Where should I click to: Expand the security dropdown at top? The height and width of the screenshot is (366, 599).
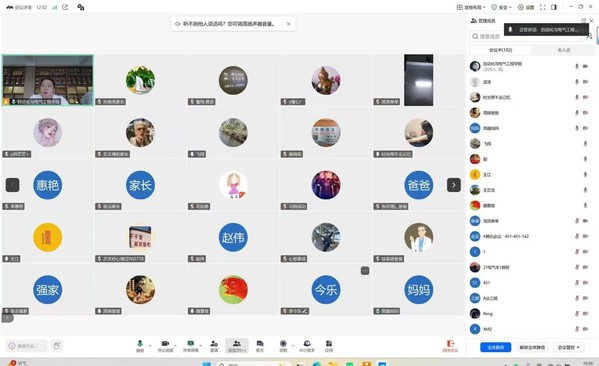501,7
